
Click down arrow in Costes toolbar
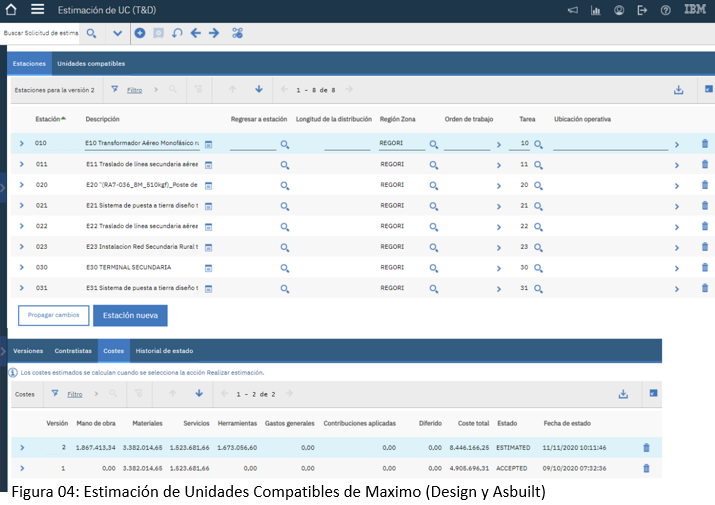tap(199, 393)
